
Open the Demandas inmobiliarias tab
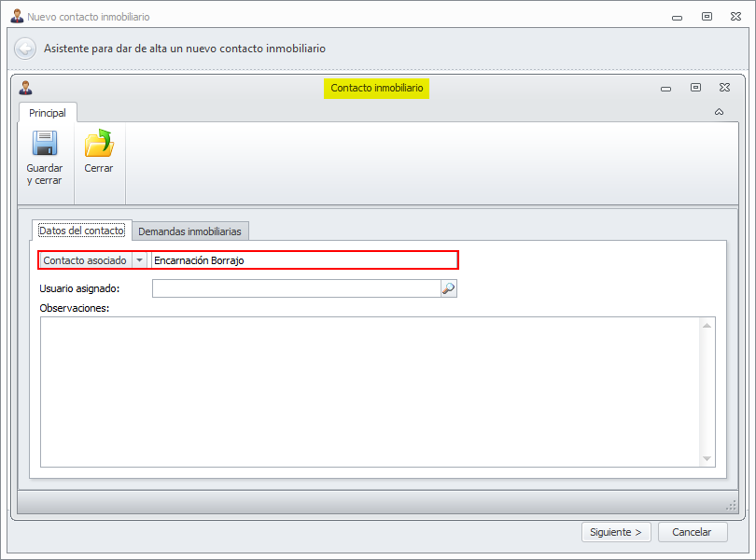190,231
